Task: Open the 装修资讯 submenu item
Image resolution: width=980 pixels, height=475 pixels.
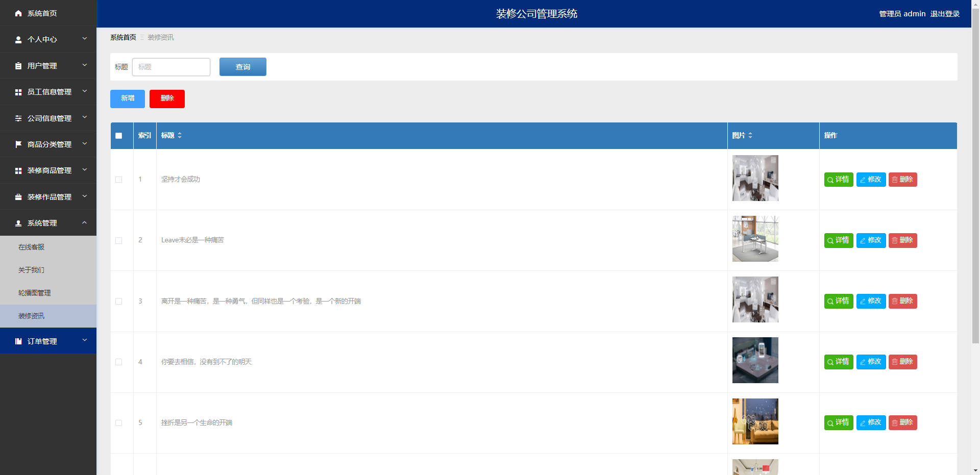Action: [48, 316]
